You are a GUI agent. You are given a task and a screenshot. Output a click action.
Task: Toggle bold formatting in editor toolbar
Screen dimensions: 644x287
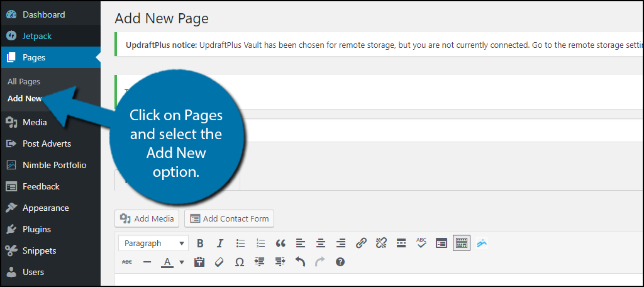click(x=200, y=243)
